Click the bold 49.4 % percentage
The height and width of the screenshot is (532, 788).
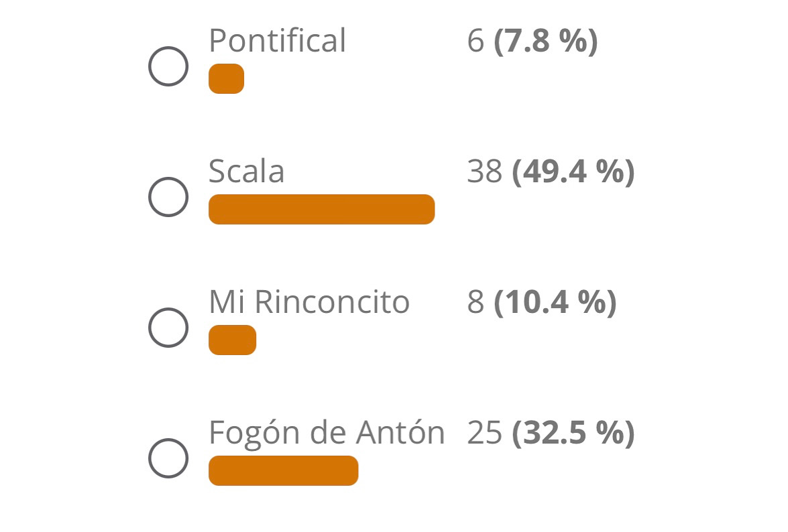[573, 172]
